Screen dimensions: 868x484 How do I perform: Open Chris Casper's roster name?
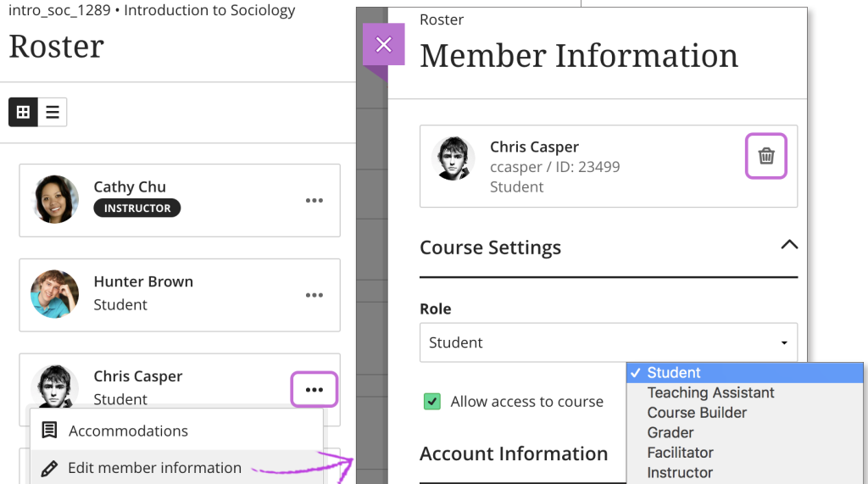[138, 376]
